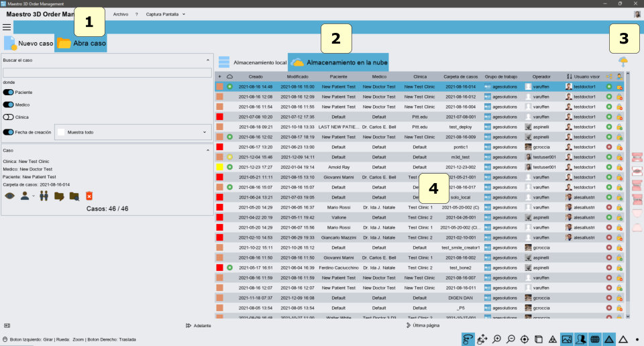Click the plus column header icon
The width and height of the screenshot is (644, 346).
coord(220,76)
